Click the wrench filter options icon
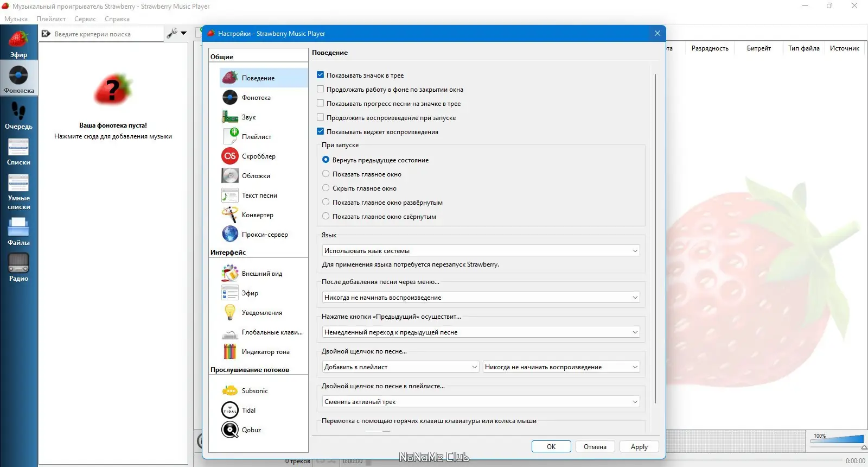 click(x=172, y=33)
